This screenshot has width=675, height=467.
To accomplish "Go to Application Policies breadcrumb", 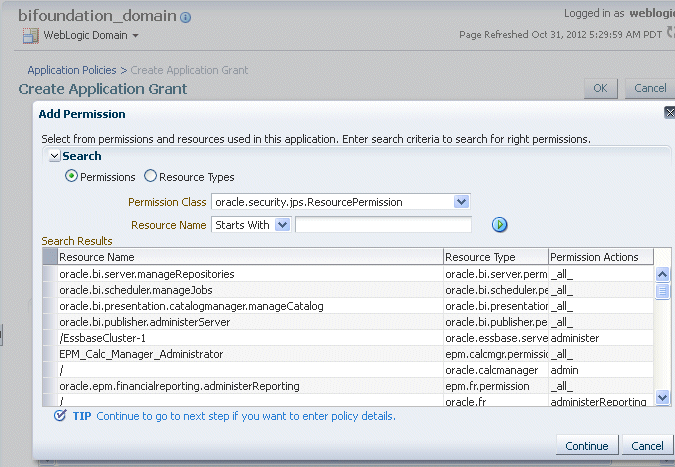I will pos(72,70).
